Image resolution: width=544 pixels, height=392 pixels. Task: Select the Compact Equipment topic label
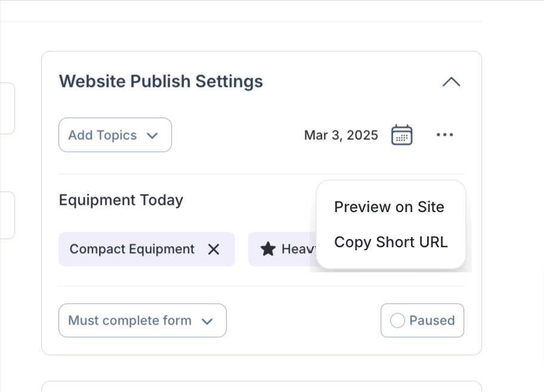(x=132, y=249)
